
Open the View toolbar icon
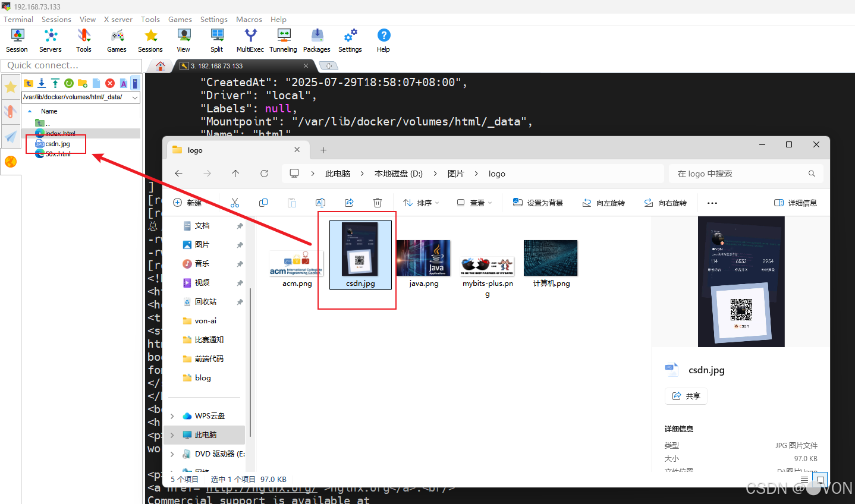click(x=184, y=41)
